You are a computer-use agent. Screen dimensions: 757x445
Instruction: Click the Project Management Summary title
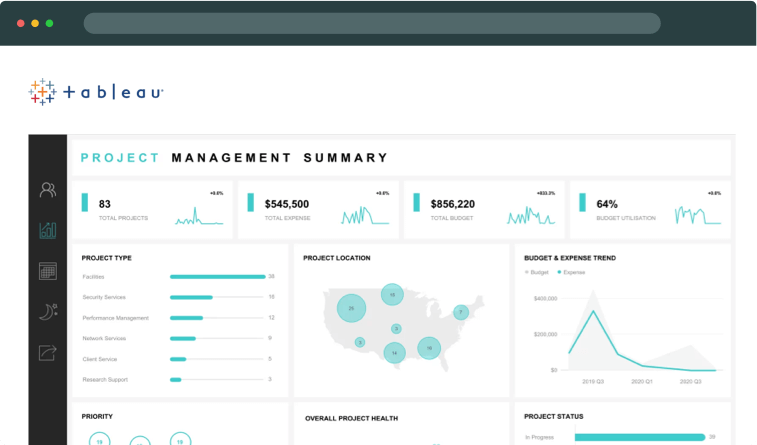[234, 158]
